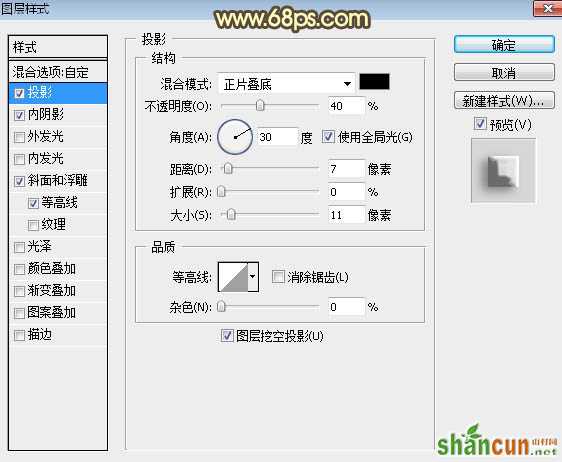This screenshot has width=562, height=462.
Task: Click the 新建样式 button
Action: 504,101
